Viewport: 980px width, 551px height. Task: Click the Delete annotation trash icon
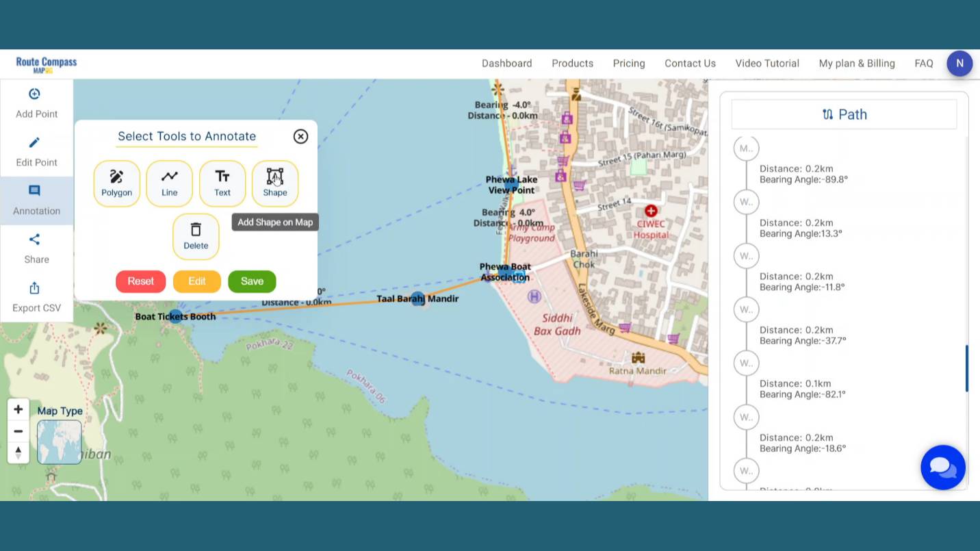point(196,236)
